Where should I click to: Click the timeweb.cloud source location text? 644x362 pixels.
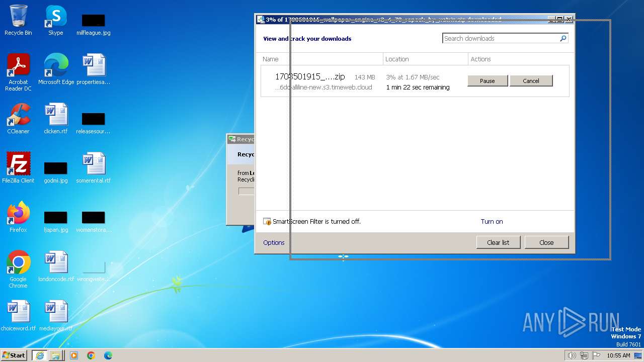click(x=324, y=87)
